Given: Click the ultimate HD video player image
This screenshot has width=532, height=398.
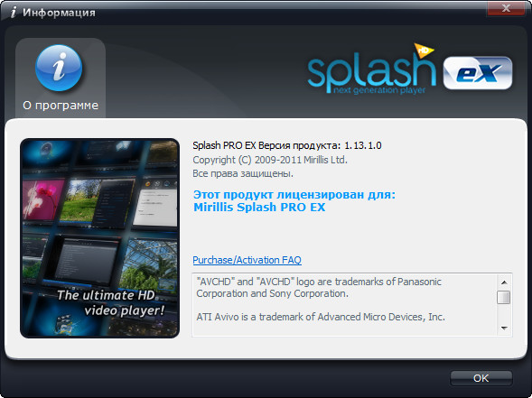Looking at the screenshot, I should point(99,238).
